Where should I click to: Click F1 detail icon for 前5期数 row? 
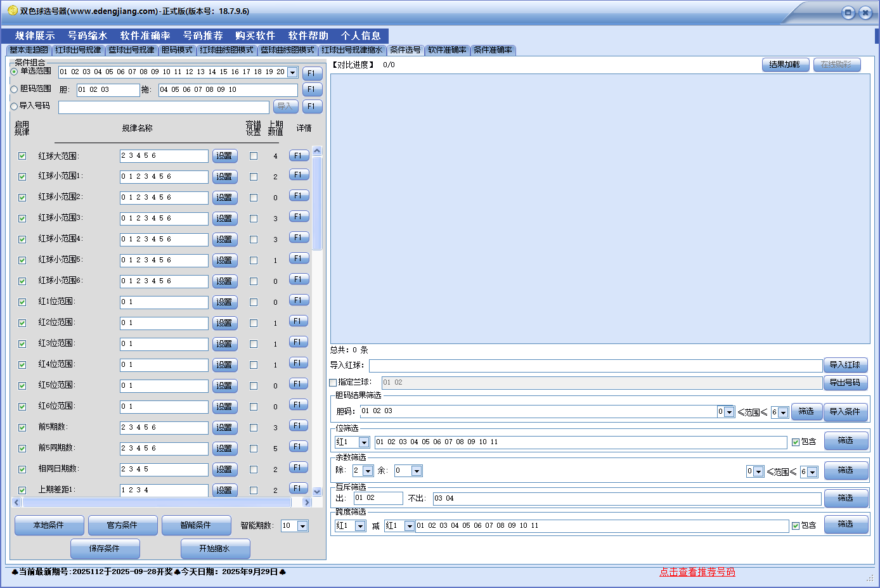(x=299, y=426)
